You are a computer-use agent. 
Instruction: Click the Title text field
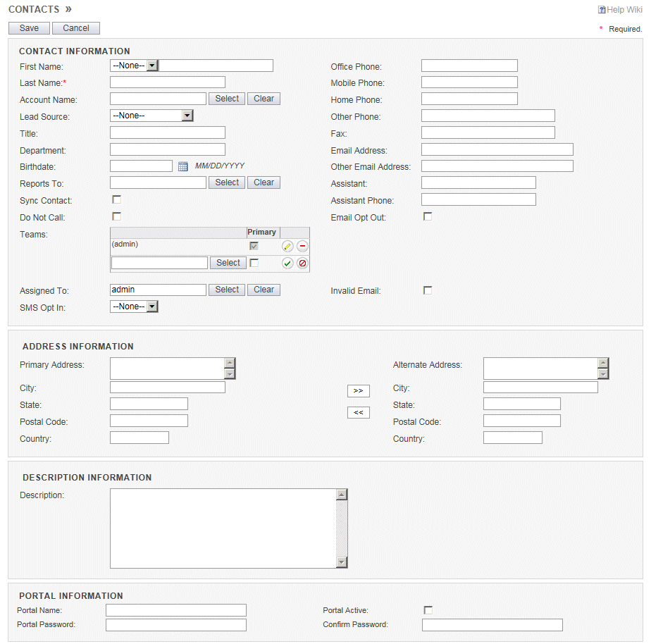tap(168, 132)
